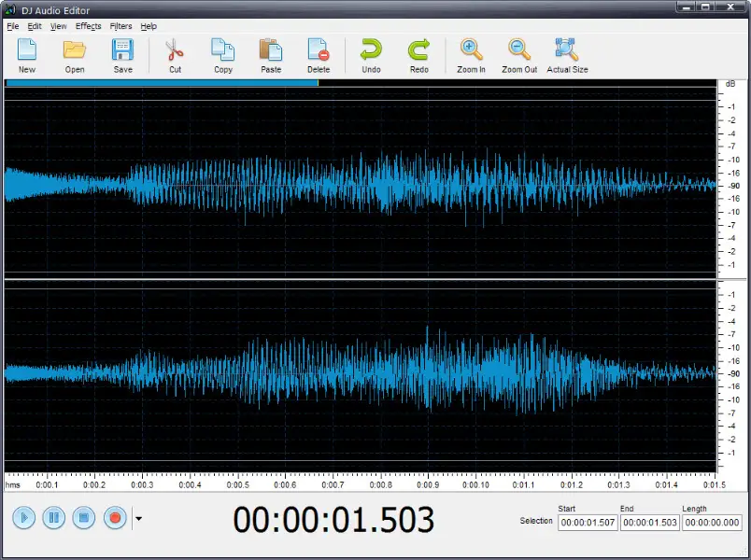
Task: Click the selection End time field
Action: click(x=650, y=522)
